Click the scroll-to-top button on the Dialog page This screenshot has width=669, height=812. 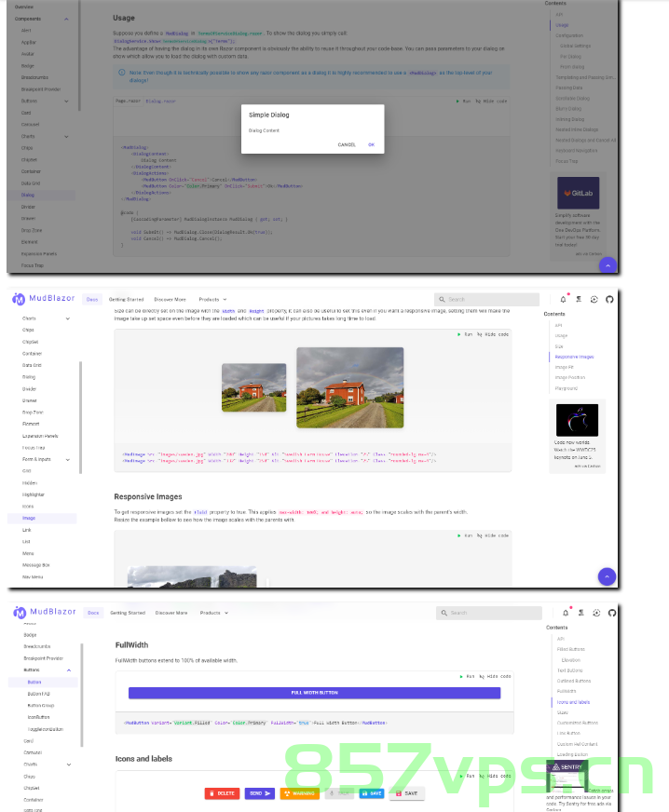[608, 265]
